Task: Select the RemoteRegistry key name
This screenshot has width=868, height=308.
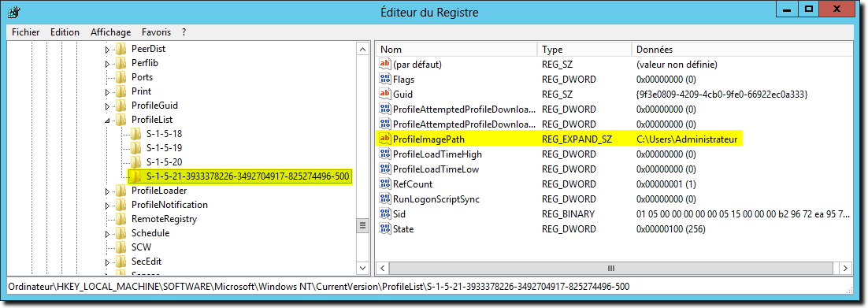Action: point(164,219)
